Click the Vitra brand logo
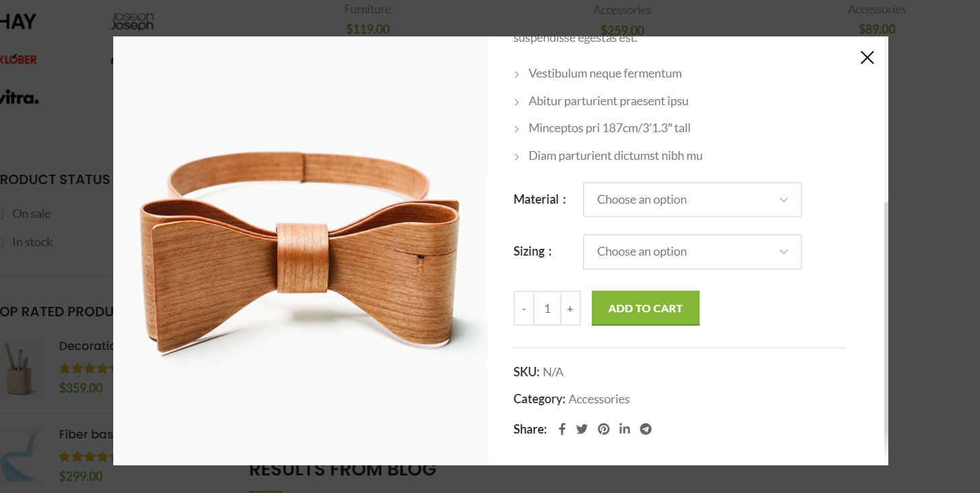This screenshot has height=493, width=980. [19, 98]
